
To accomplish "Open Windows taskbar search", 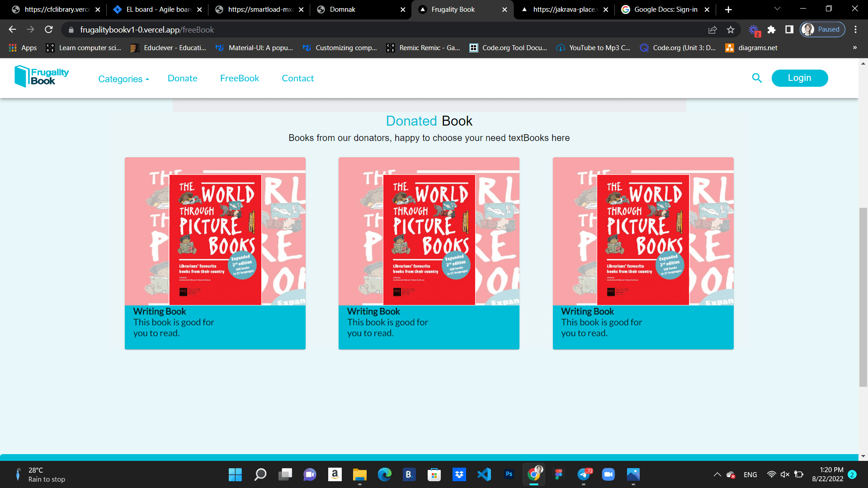I will click(x=260, y=474).
